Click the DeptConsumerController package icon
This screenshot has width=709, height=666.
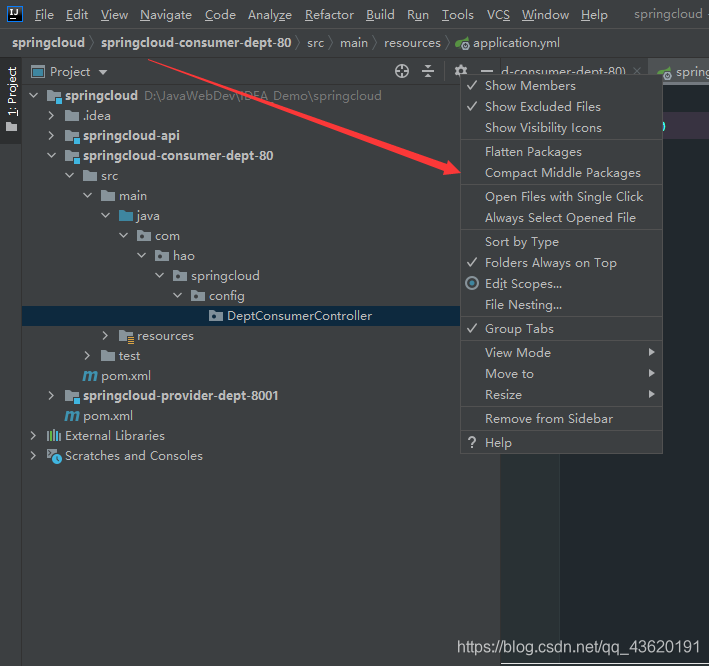[x=216, y=316]
